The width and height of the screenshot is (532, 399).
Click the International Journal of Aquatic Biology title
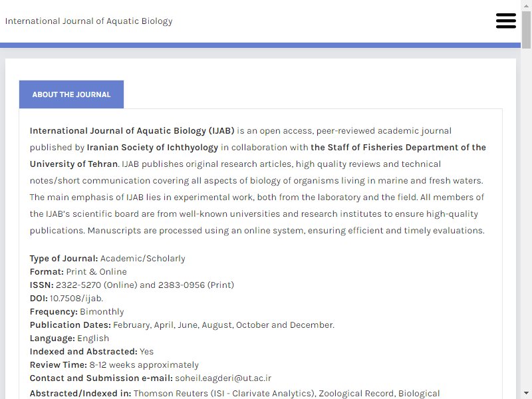click(x=89, y=21)
